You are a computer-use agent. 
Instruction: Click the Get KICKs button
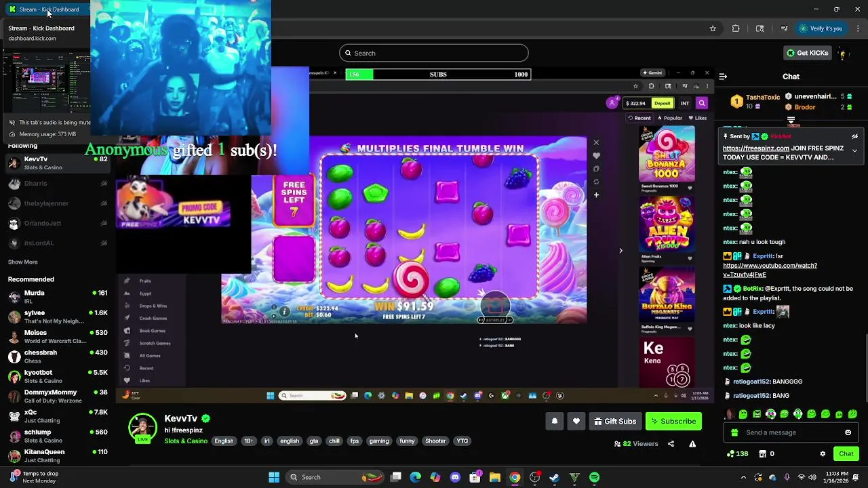(807, 53)
